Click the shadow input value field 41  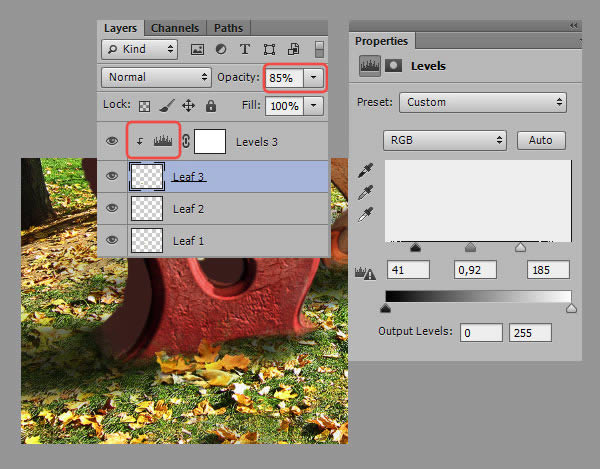point(407,270)
